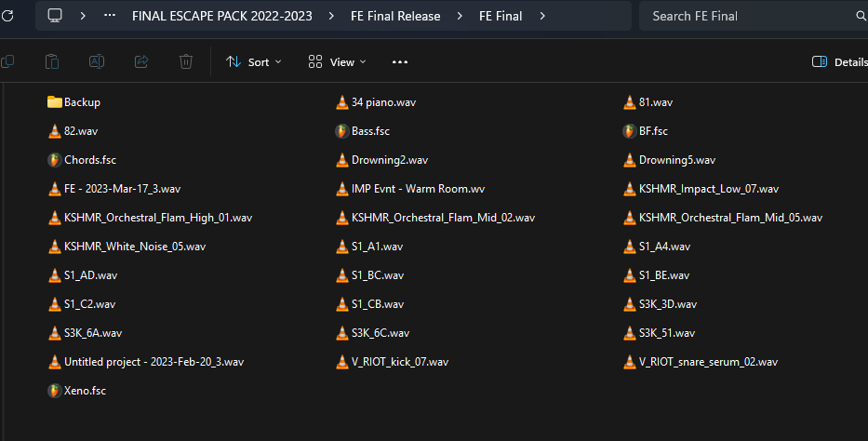Select IMP Evnt - Warm Room.wv icon
868x441 pixels.
342,188
